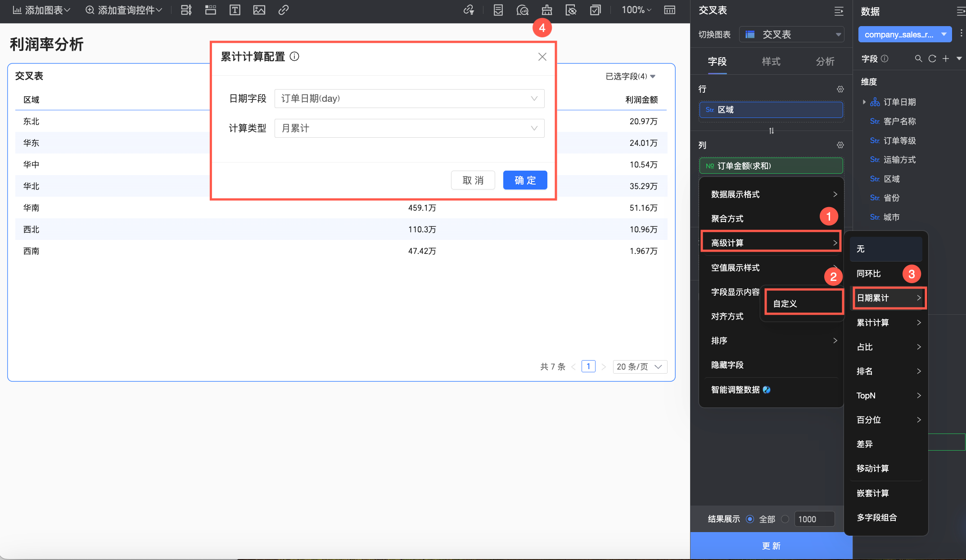This screenshot has height=560, width=966.
Task: Select 无 in the advanced calculation submenu
Action: tap(886, 249)
